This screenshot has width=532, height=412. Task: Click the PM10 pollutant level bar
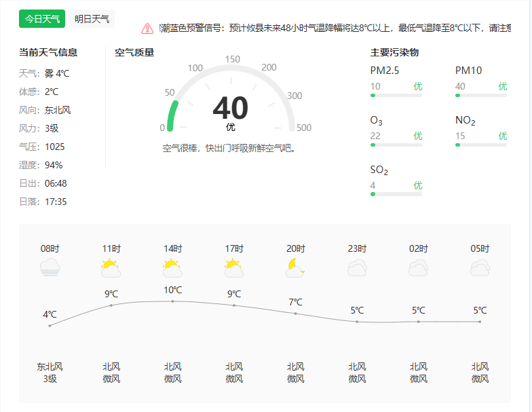(x=481, y=96)
